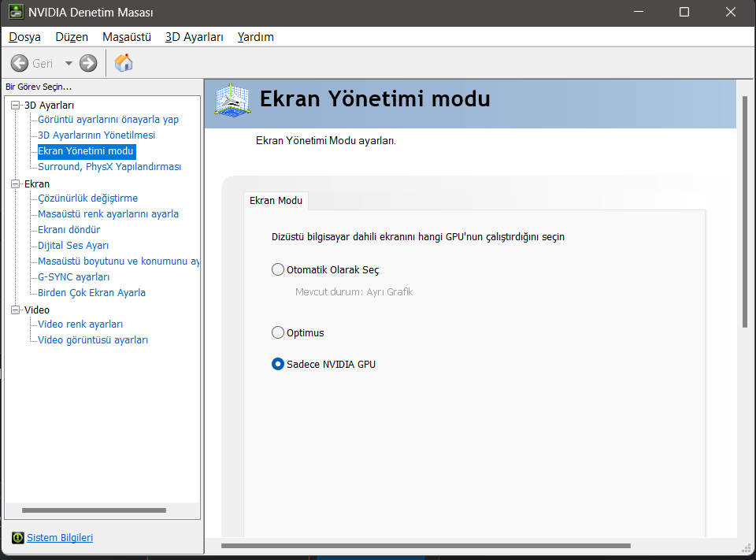Image resolution: width=756 pixels, height=560 pixels.
Task: Select the Optimus radio button
Action: [x=277, y=332]
